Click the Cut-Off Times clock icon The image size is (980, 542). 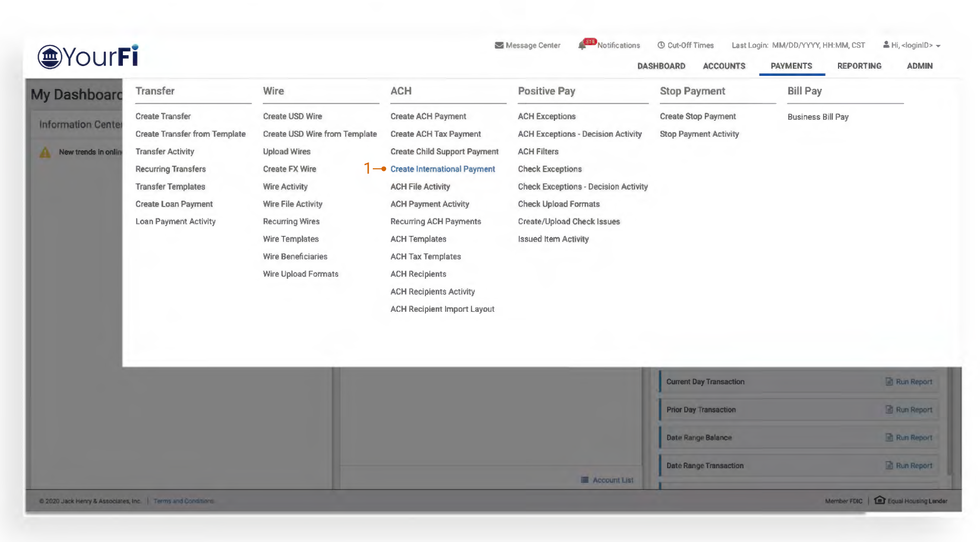tap(661, 45)
